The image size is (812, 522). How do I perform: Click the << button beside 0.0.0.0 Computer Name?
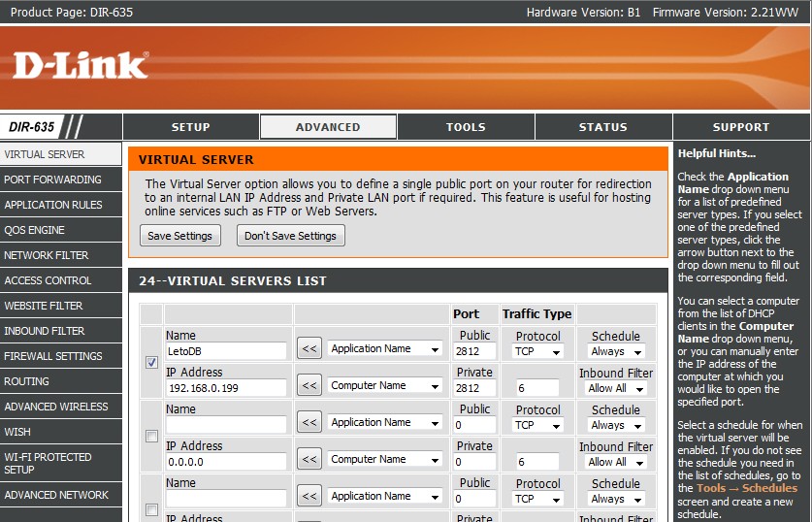coord(309,459)
